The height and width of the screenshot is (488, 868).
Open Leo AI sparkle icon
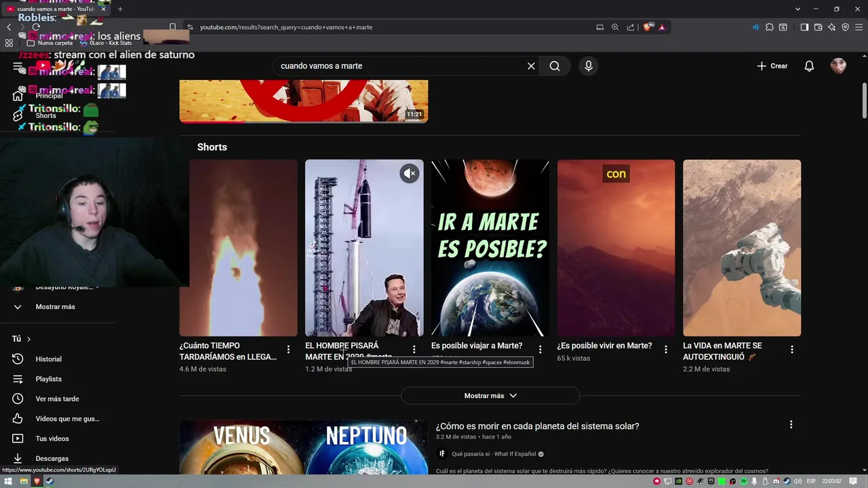click(x=831, y=27)
